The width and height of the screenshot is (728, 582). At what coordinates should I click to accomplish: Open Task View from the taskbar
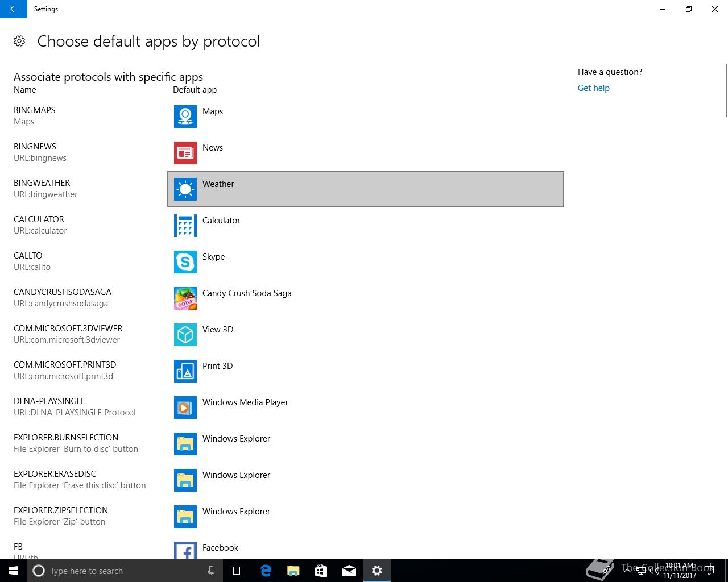coord(237,571)
